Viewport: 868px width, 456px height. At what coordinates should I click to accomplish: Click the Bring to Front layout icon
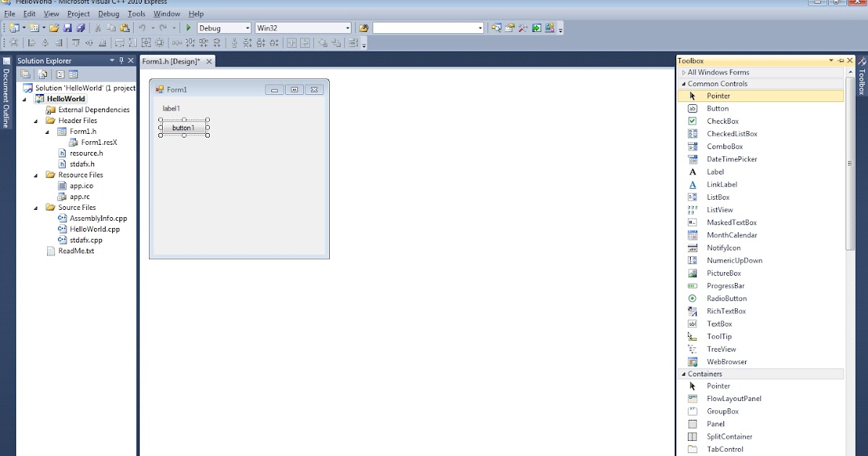pyautogui.click(x=322, y=43)
